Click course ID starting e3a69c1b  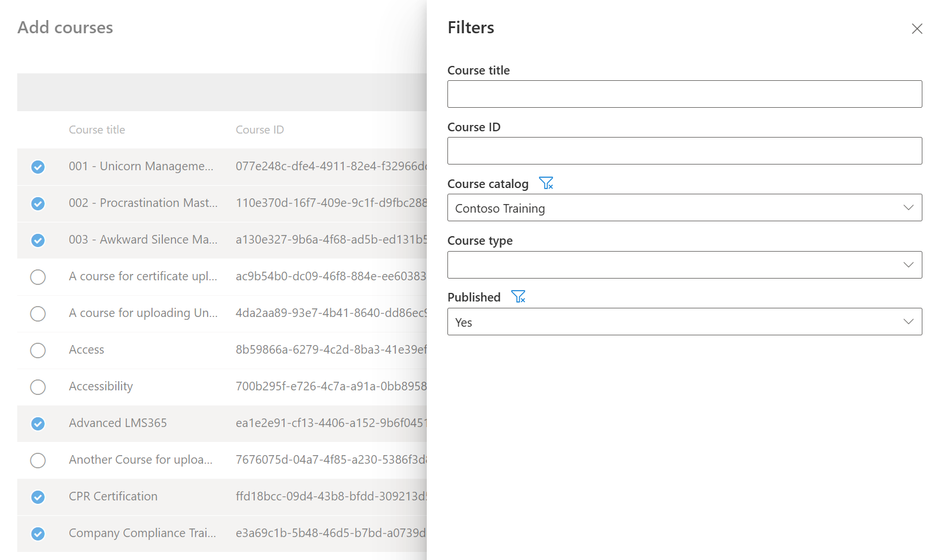pos(331,533)
